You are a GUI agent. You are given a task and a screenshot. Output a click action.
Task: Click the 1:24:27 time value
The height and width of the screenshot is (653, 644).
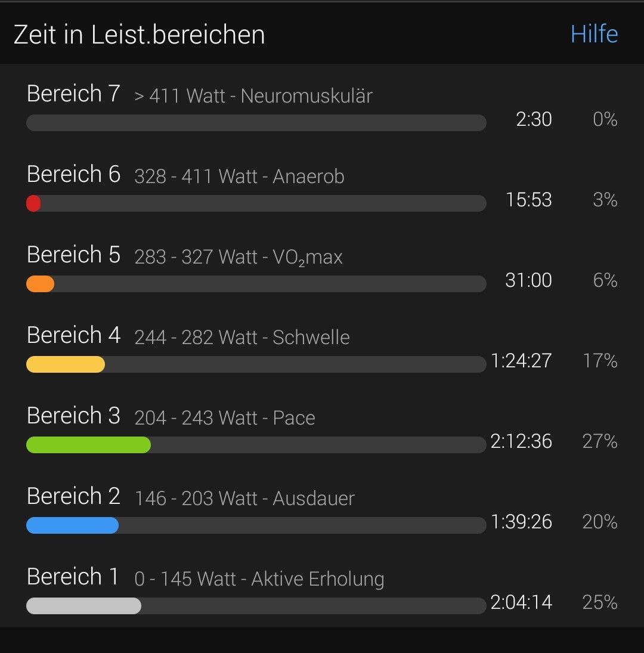pyautogui.click(x=521, y=361)
